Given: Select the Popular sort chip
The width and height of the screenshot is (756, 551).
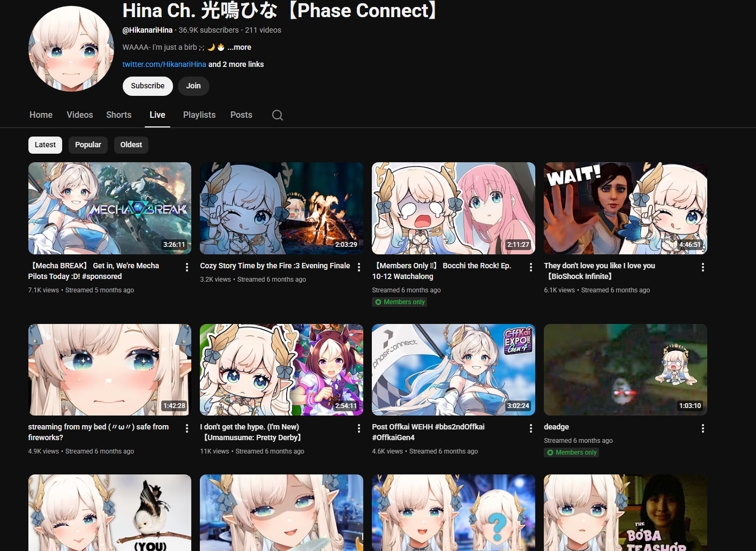Looking at the screenshot, I should point(88,145).
